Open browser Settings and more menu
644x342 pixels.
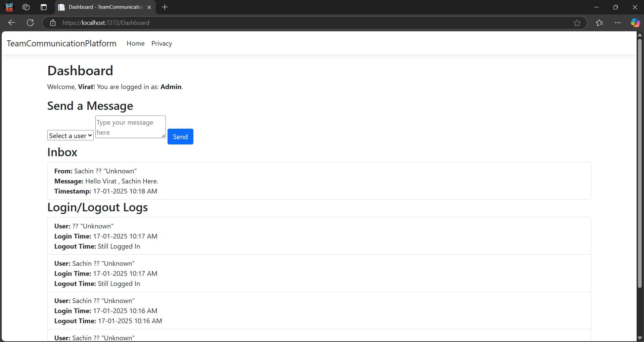(617, 23)
